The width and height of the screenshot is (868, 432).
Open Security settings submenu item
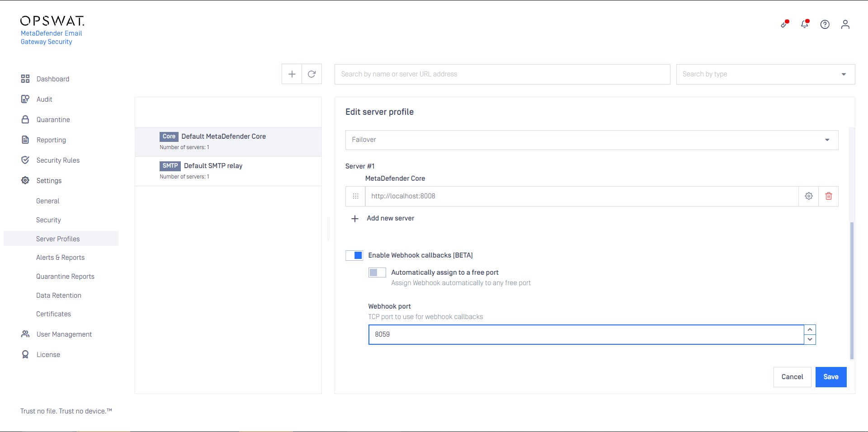[x=48, y=220]
